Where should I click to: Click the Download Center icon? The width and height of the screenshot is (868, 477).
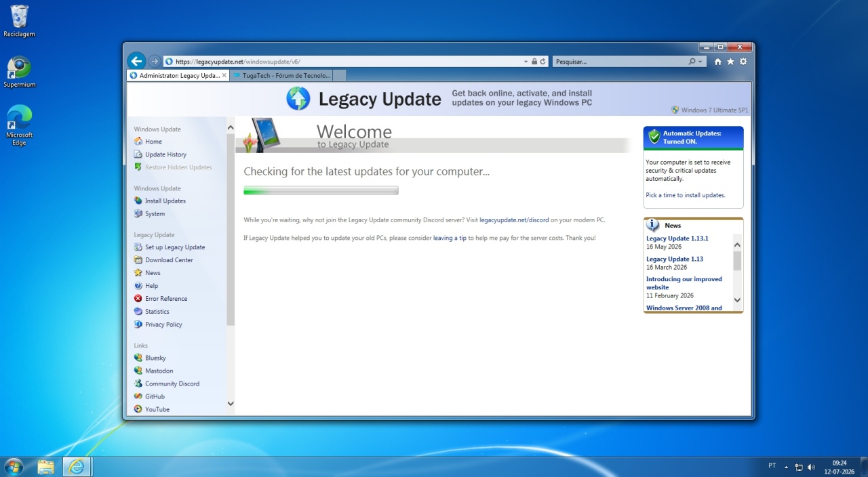click(138, 260)
